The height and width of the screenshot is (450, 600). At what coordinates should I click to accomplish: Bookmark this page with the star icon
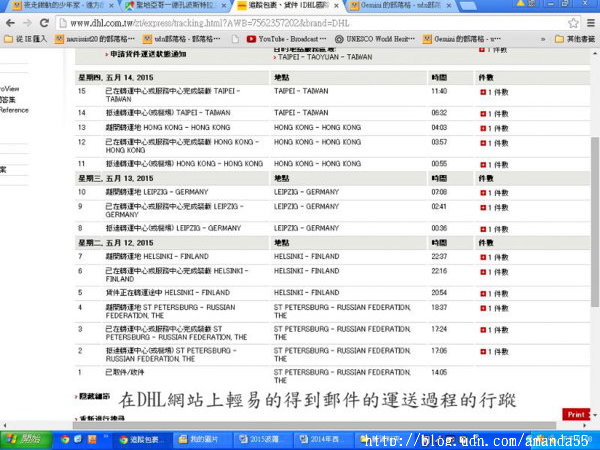coord(573,23)
